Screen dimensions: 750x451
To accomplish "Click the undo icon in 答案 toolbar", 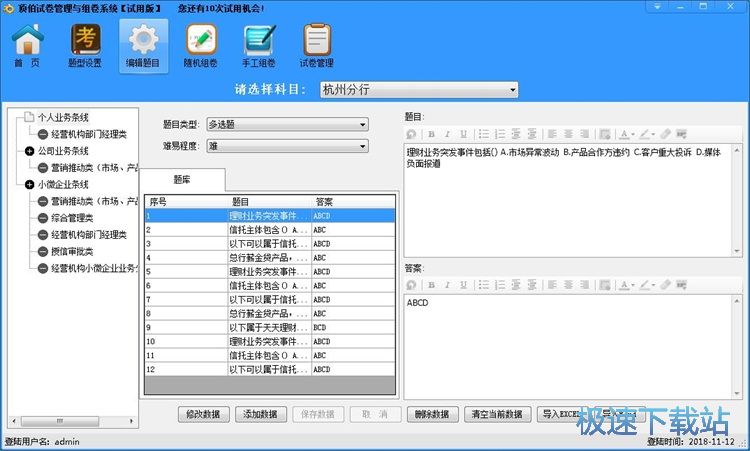I will point(411,285).
